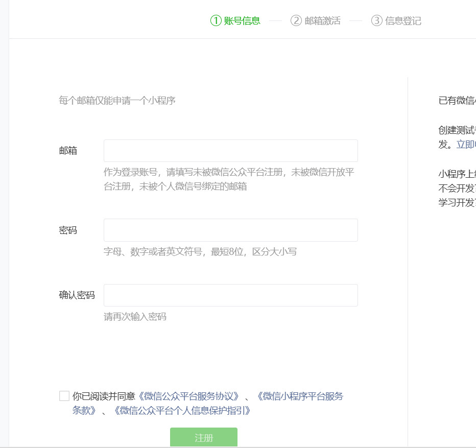Select the 确认密码 confirm password field
The image size is (476, 448).
tap(231, 295)
